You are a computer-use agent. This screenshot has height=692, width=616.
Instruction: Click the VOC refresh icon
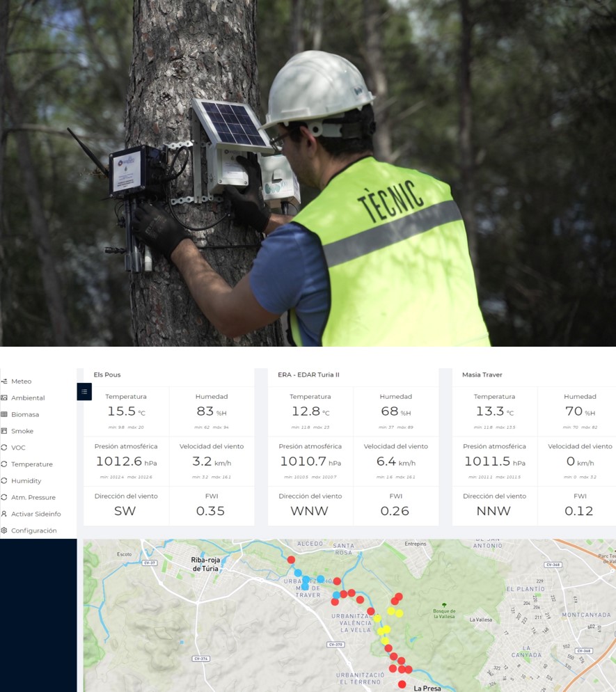[x=4, y=448]
